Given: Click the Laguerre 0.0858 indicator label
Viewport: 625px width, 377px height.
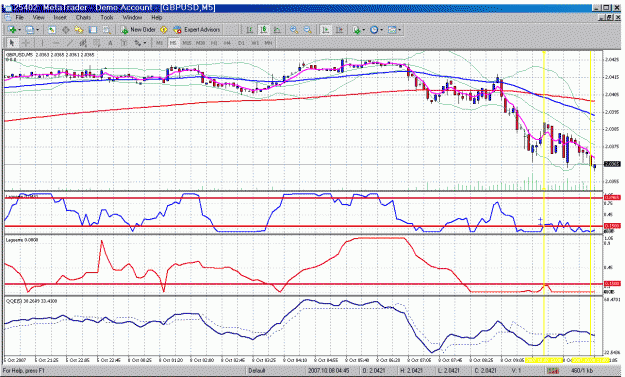Looking at the screenshot, I should click(22, 240).
